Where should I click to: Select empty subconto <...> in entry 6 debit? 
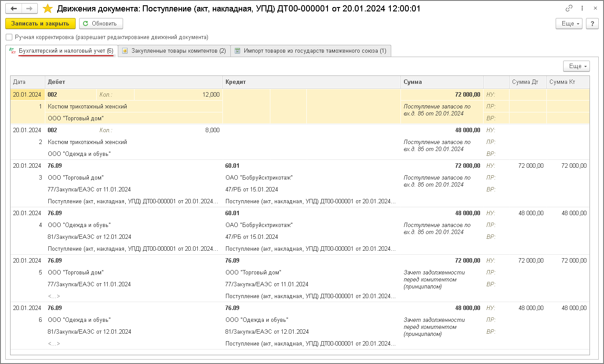(54, 343)
